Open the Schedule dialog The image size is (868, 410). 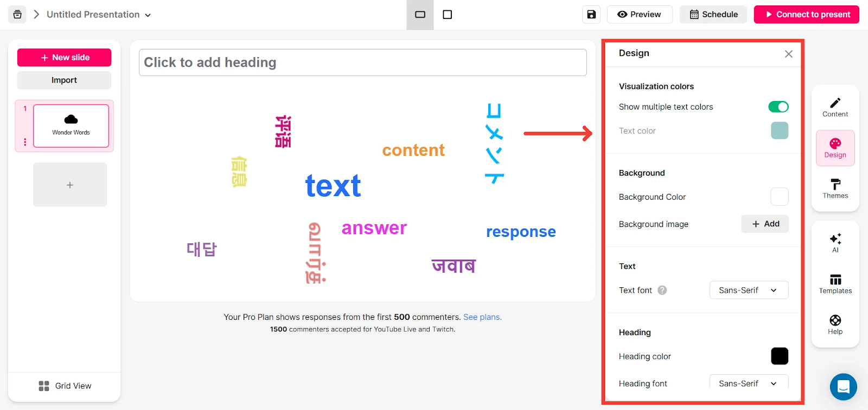713,15
